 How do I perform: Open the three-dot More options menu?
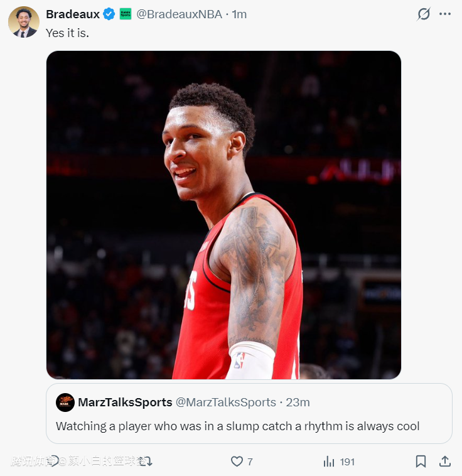coord(445,14)
